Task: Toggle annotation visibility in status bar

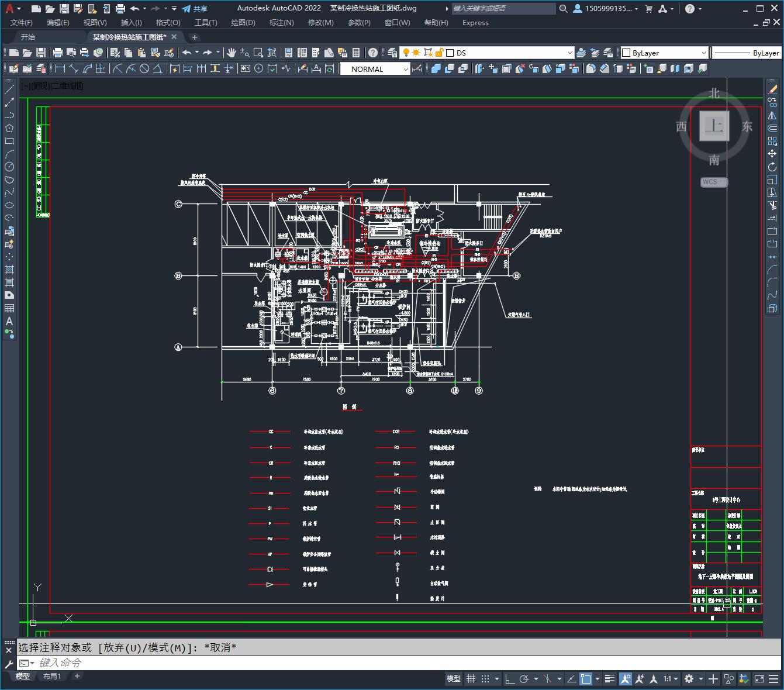Action: coord(626,679)
